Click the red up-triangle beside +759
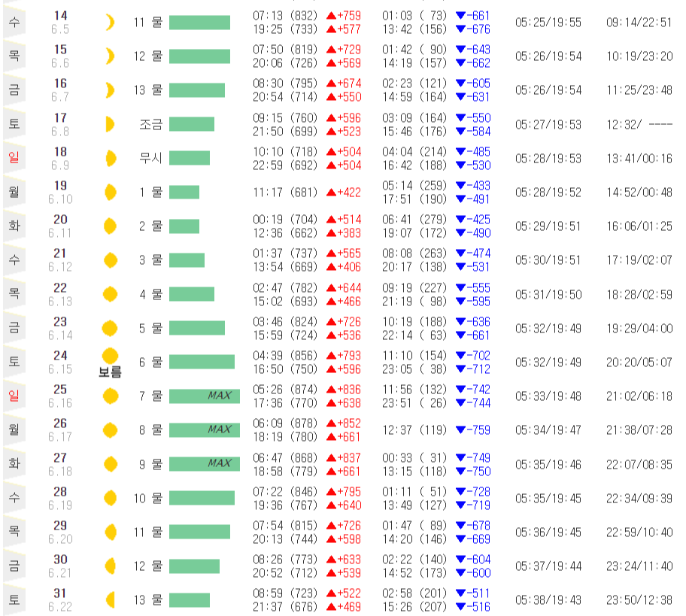The width and height of the screenshot is (686, 616). (331, 16)
